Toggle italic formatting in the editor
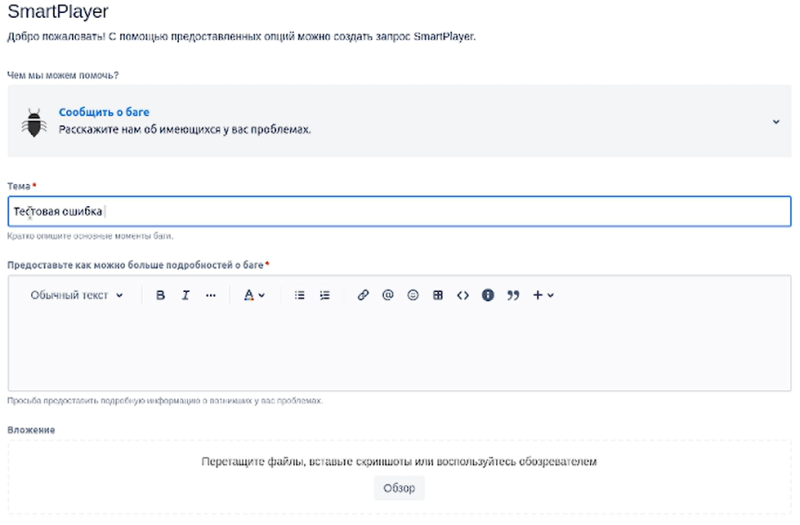The width and height of the screenshot is (800, 525). tap(186, 295)
